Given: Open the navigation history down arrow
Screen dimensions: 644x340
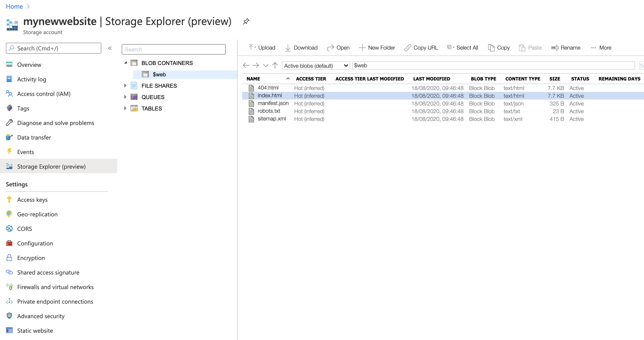Looking at the screenshot, I should [x=265, y=65].
